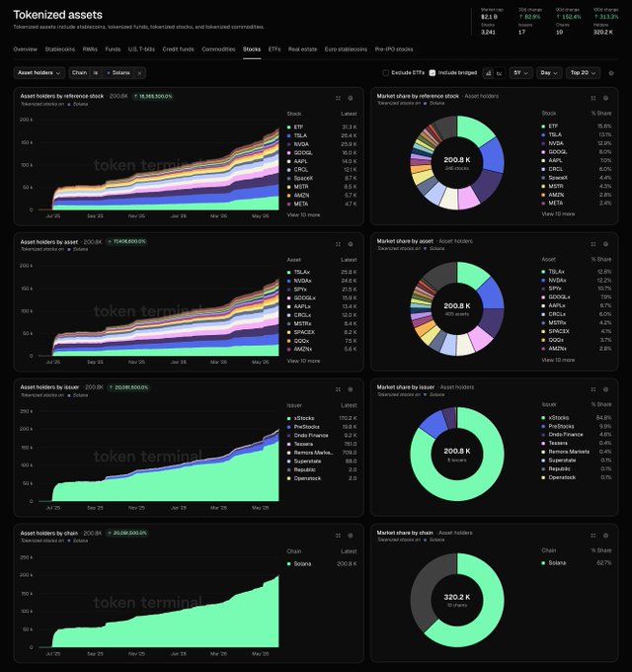Click the Chain filter field label
The image size is (632, 672).
[79, 73]
